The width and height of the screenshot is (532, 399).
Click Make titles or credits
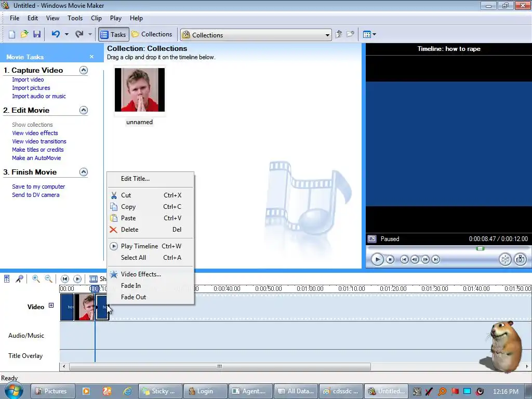(x=37, y=150)
